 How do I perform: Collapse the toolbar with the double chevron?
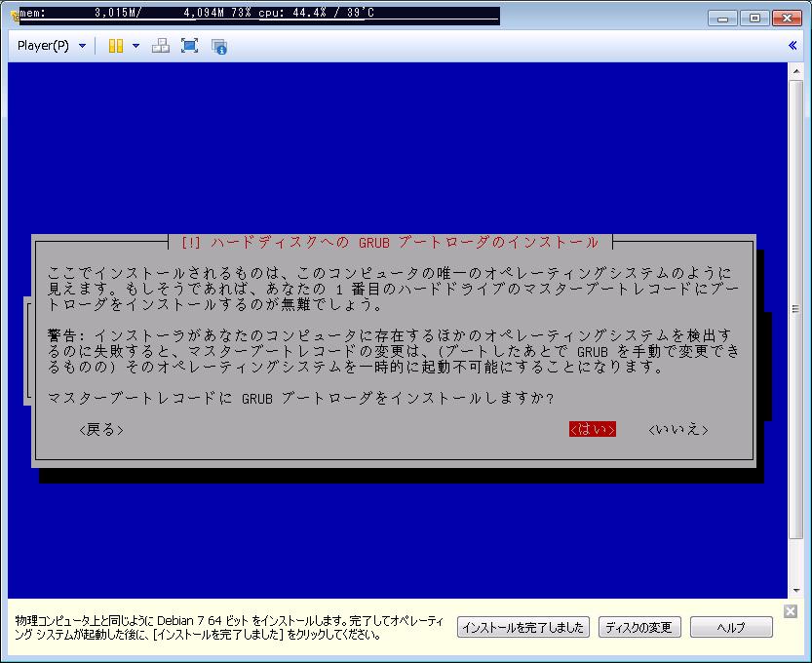click(x=793, y=46)
